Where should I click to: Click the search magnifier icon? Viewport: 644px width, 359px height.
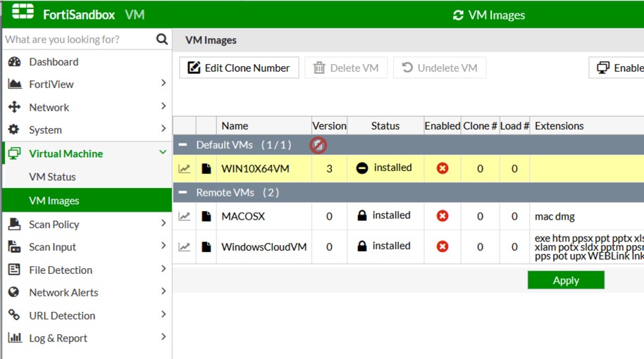(x=162, y=39)
